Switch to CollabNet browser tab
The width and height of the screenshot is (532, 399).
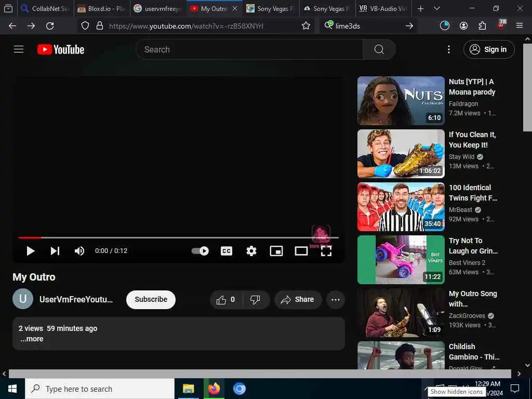pos(46,8)
